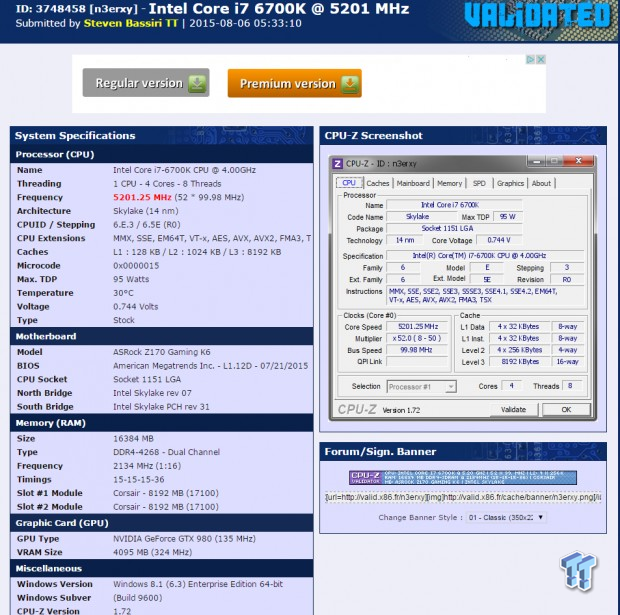The image size is (620, 615).
Task: Click Premium version download button
Action: pos(295,83)
